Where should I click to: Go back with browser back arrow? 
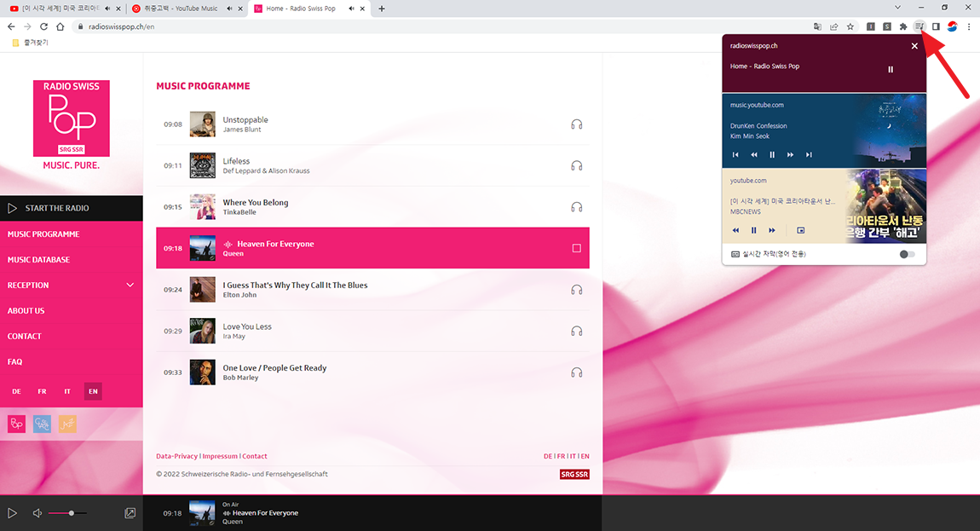click(x=11, y=26)
